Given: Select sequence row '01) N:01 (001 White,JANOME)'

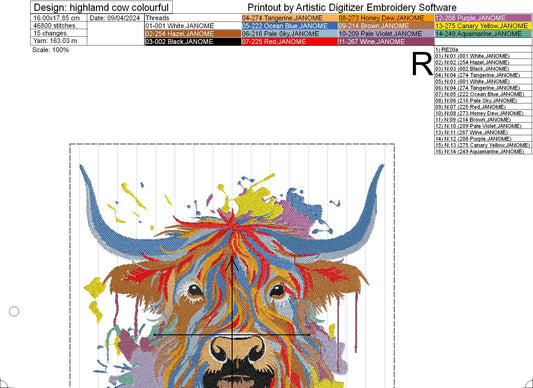Looking at the screenshot, I should [x=483, y=56].
